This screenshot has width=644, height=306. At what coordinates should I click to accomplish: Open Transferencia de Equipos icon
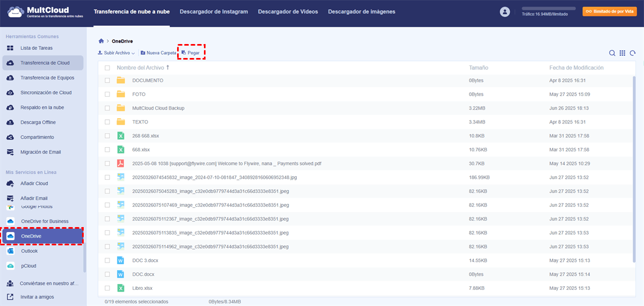pyautogui.click(x=10, y=78)
